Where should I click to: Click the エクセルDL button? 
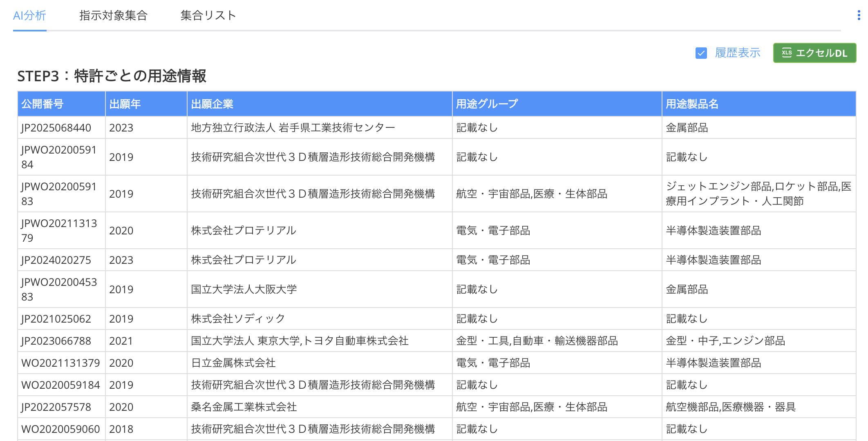click(x=814, y=53)
